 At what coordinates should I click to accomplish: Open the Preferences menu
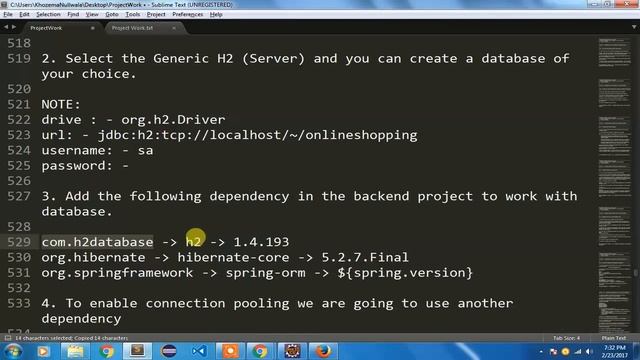pos(187,14)
